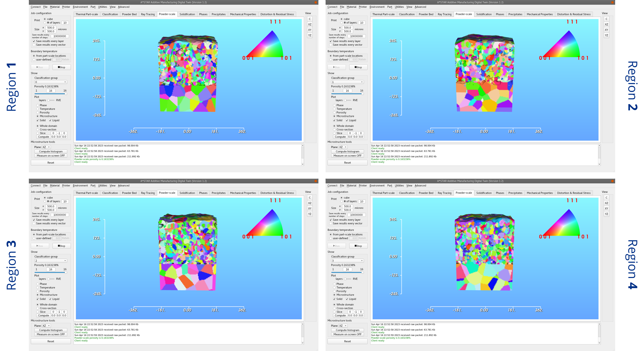
Task: Click Compute histogram in Region 1 window
Action: tap(51, 151)
